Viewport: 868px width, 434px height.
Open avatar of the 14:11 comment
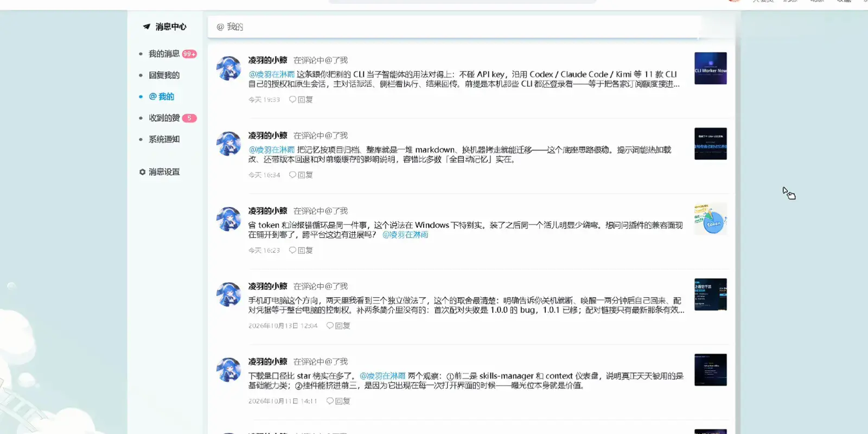228,369
